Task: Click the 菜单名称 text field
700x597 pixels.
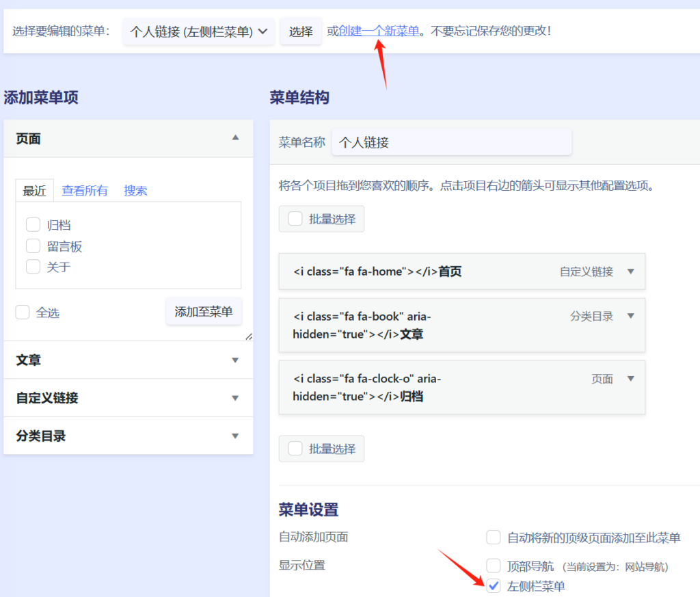Action: coord(451,142)
